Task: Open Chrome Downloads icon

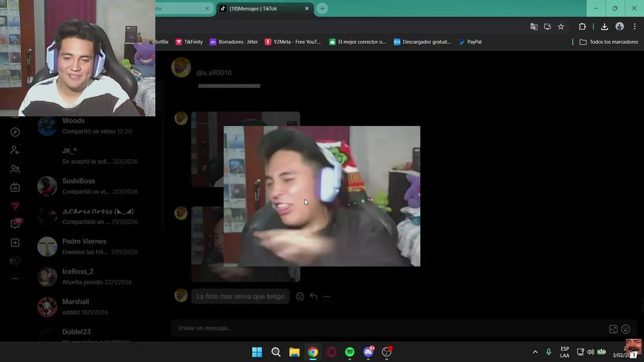Action: coord(605,27)
